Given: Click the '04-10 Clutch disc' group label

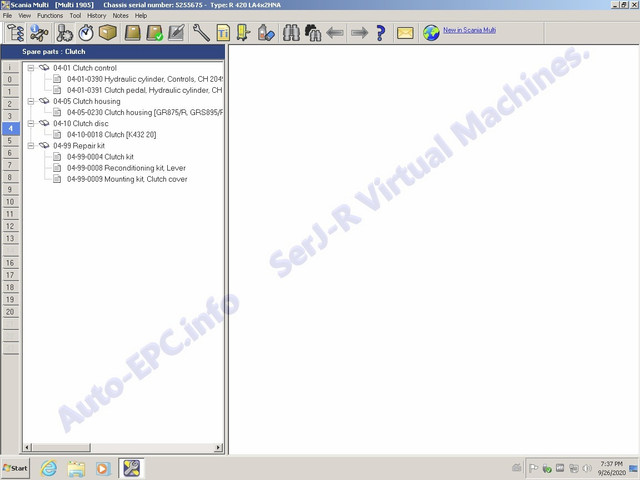Looking at the screenshot, I should (81, 124).
